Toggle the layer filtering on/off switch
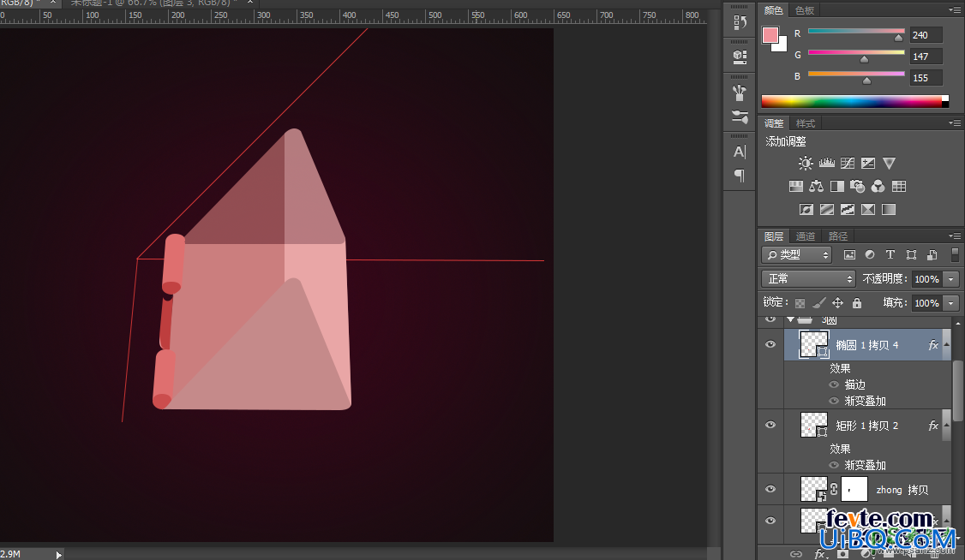The width and height of the screenshot is (965, 560). click(956, 254)
